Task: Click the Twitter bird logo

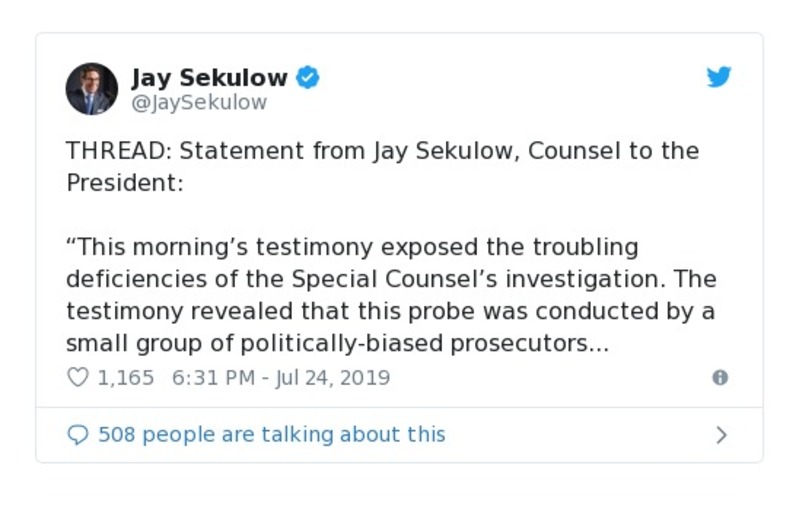Action: 719,77
